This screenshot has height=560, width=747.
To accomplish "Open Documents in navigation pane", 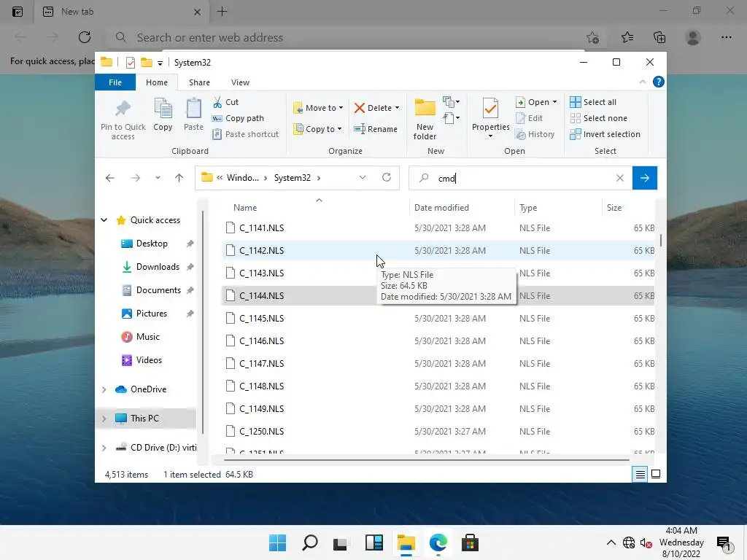I will [158, 290].
